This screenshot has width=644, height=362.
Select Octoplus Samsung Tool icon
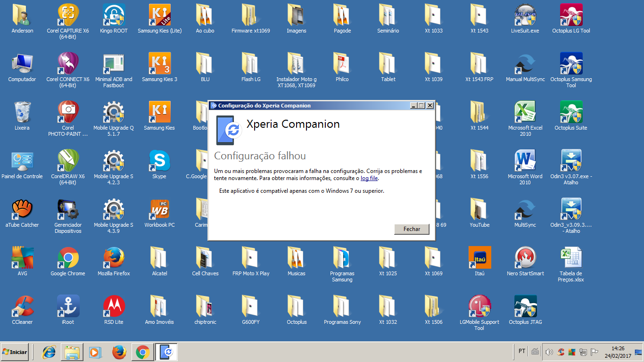[x=571, y=63]
